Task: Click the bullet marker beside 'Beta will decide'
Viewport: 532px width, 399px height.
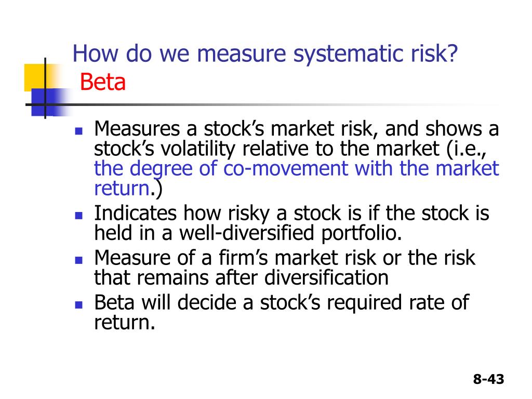Action: 79,304
